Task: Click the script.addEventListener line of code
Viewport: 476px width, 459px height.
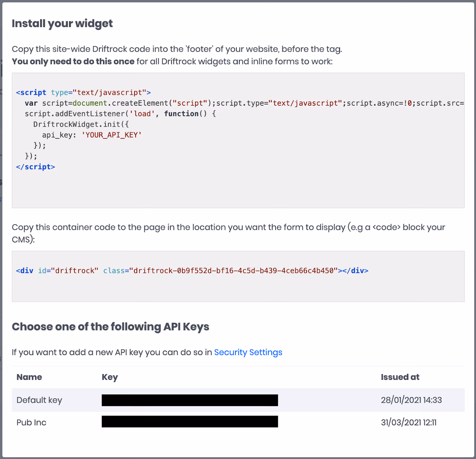Action: [x=120, y=114]
